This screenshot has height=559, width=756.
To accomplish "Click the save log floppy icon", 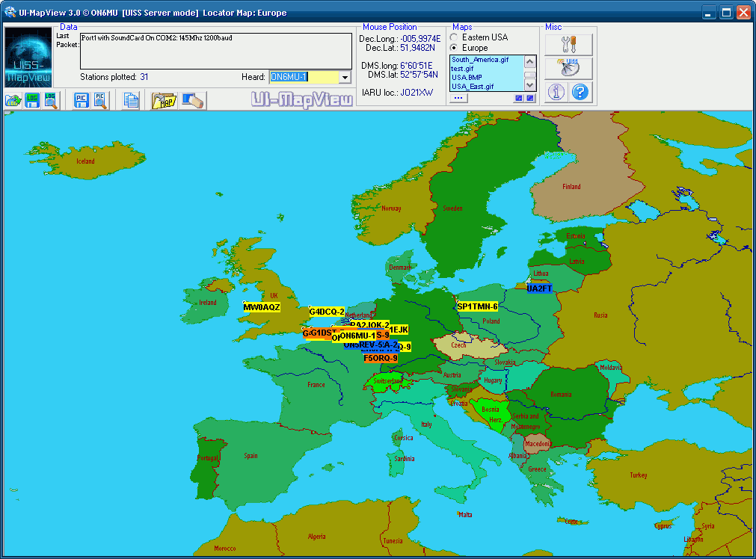I will point(32,101).
